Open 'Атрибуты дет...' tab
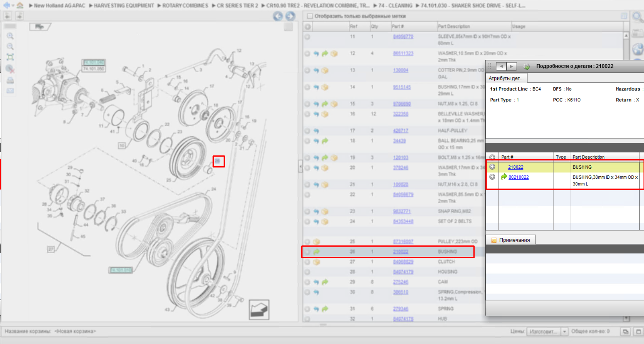The height and width of the screenshot is (344, 644). [x=506, y=78]
